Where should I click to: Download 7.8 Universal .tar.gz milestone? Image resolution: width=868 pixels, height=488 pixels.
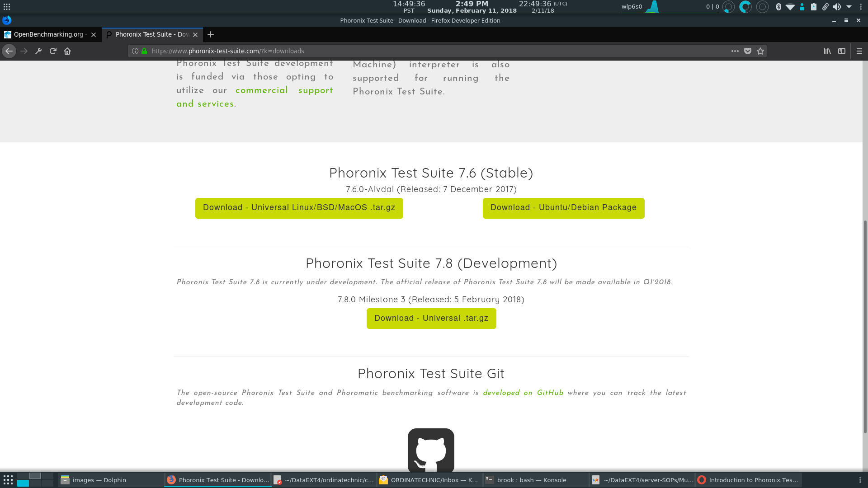(x=431, y=319)
